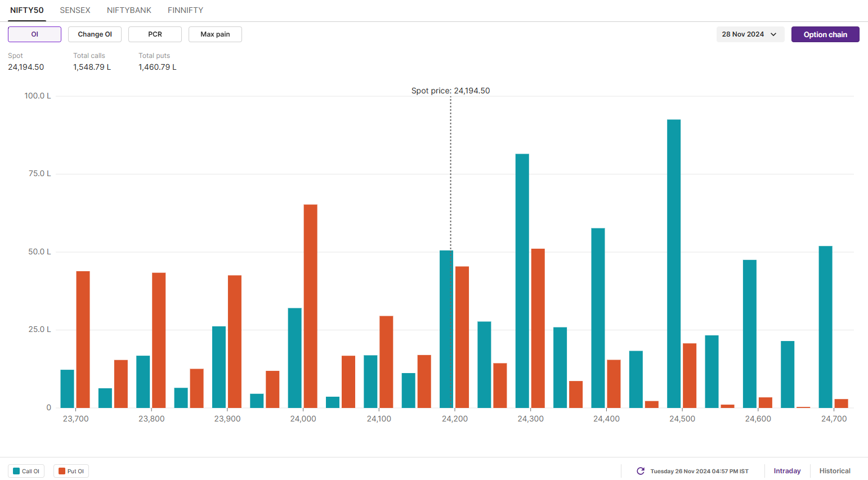The height and width of the screenshot is (480, 868).
Task: Toggle the Put OI legend item
Action: tap(71, 471)
